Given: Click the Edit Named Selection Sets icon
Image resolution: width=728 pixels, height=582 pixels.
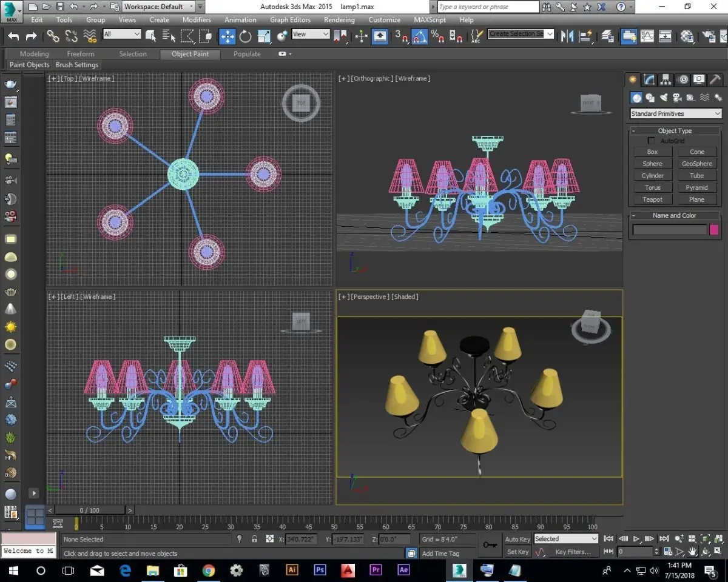Looking at the screenshot, I should click(x=477, y=36).
